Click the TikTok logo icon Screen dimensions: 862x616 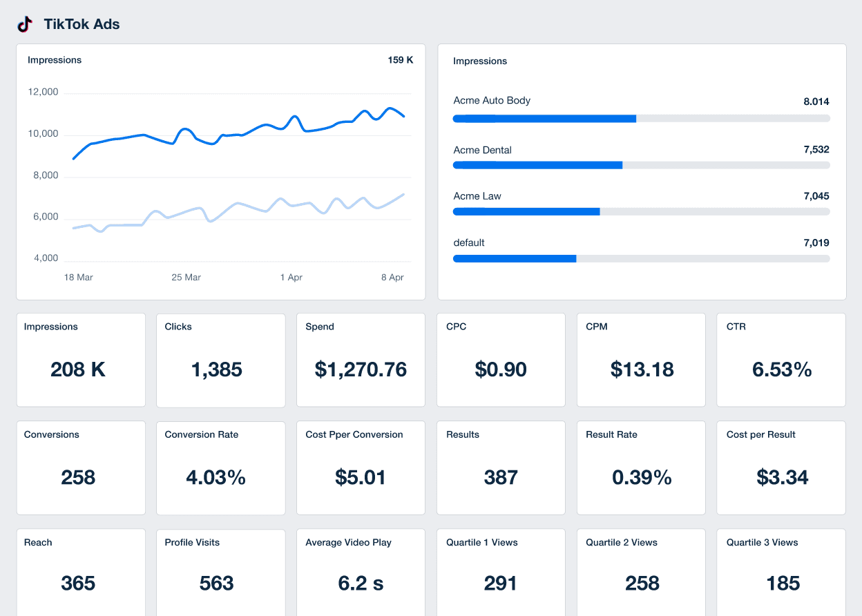click(26, 23)
